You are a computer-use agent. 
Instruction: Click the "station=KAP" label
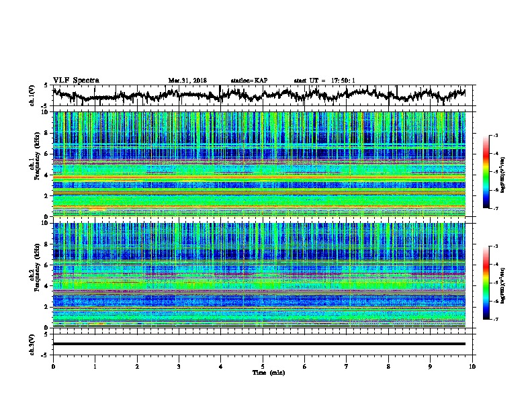[249, 81]
